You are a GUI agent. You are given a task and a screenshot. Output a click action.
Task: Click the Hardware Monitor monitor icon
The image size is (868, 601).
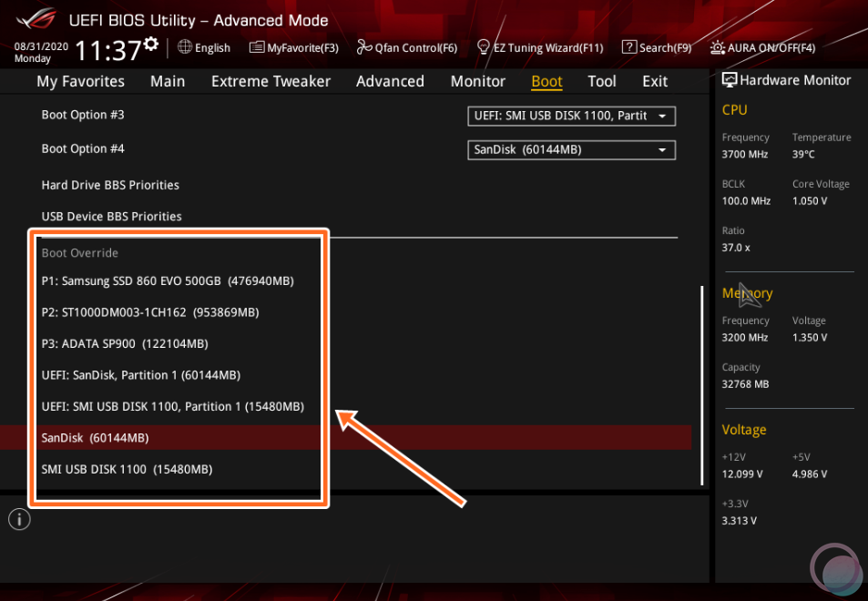click(730, 80)
